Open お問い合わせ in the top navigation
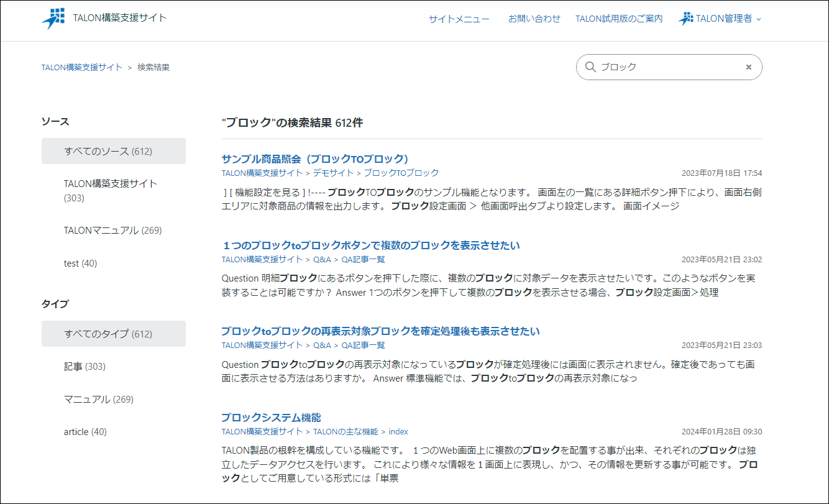Image resolution: width=829 pixels, height=504 pixels. pyautogui.click(x=534, y=19)
